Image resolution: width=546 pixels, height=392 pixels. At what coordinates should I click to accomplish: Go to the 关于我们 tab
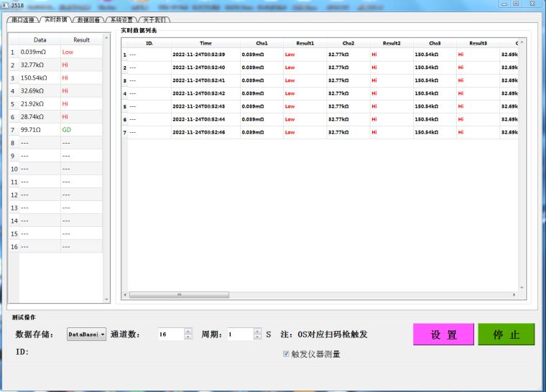click(154, 20)
